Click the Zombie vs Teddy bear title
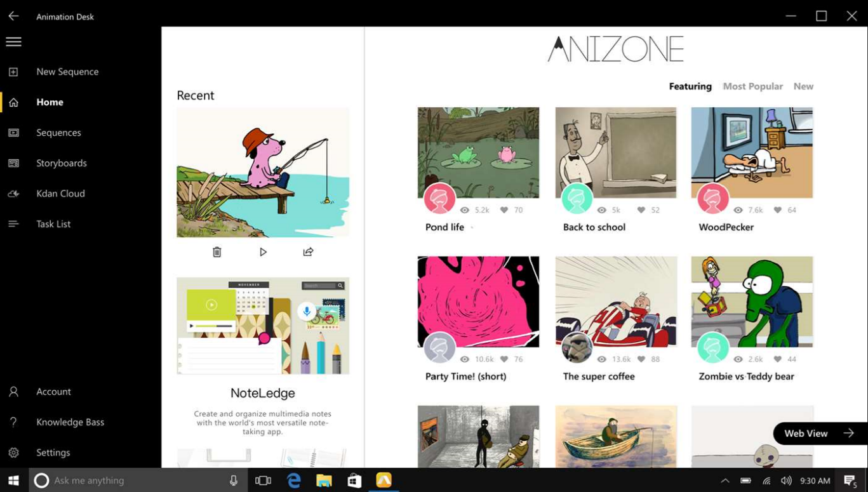Screen dimensions: 868x492 [x=746, y=376]
